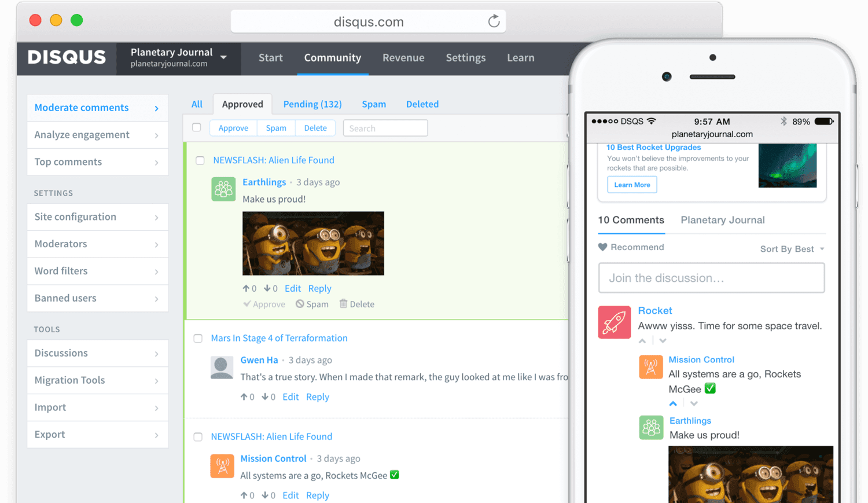Toggle the select-all comments checkbox
This screenshot has height=503, width=868.
pyautogui.click(x=197, y=127)
